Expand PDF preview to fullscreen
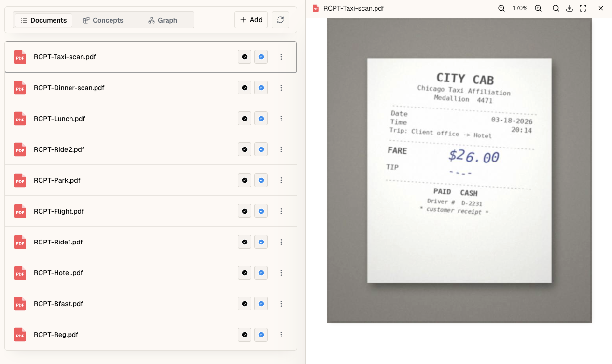Screen dimensions: 612x364 pyautogui.click(x=583, y=8)
